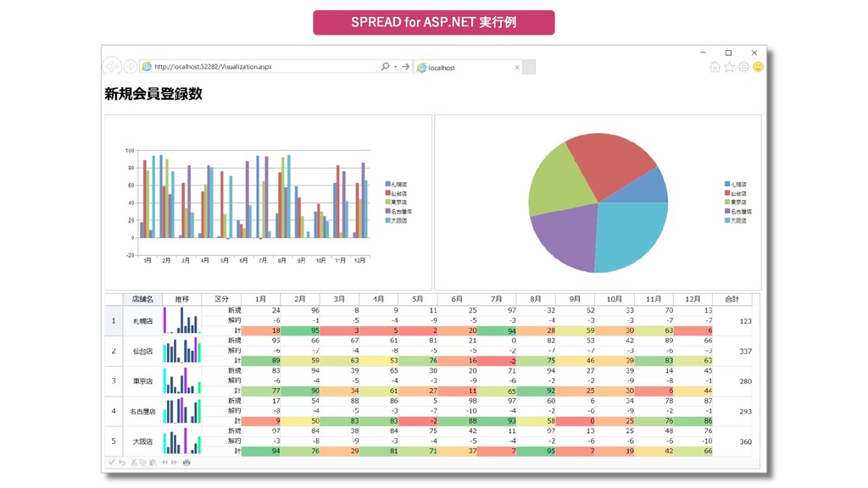Click the browser Forward arrow button

tap(130, 66)
